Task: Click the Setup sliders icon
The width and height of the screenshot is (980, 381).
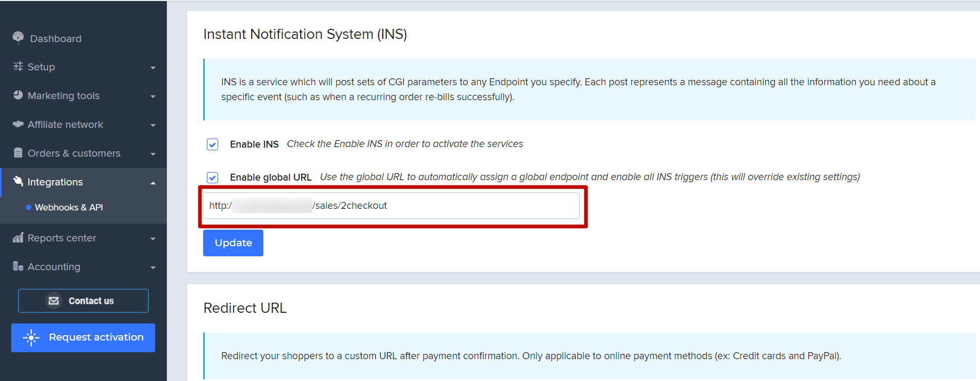Action: [18, 66]
